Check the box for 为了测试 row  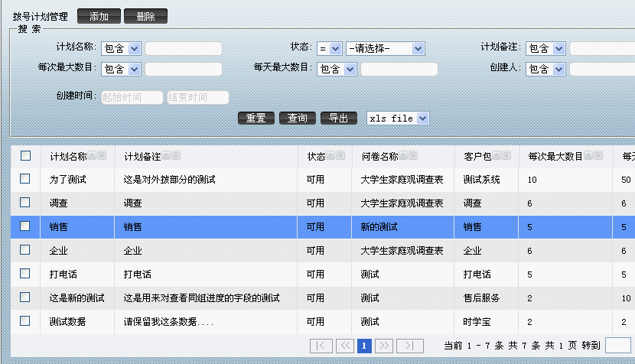(x=25, y=179)
